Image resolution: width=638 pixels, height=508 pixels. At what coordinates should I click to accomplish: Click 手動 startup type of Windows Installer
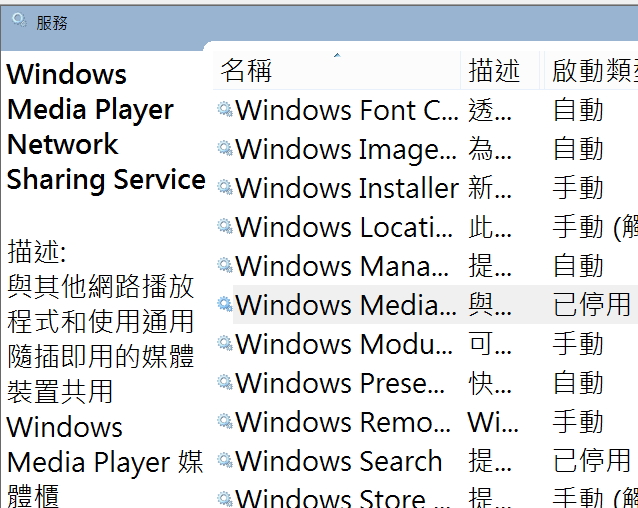point(578,188)
